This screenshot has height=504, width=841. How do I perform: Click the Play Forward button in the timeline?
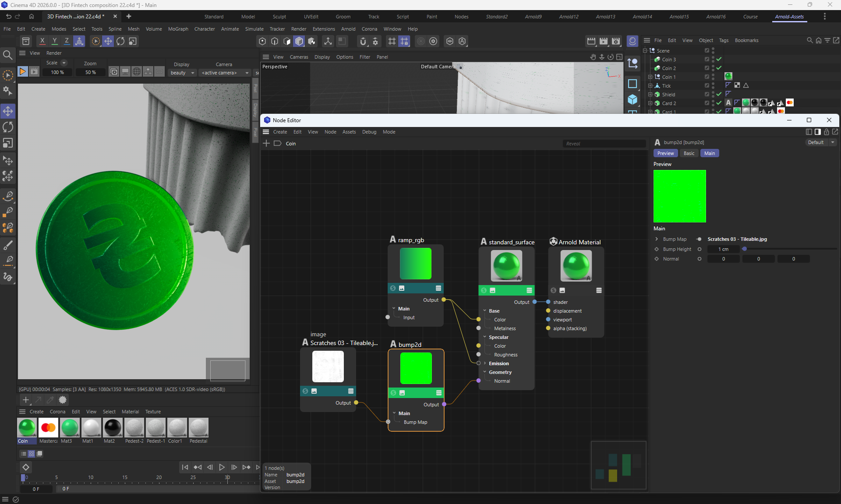222,467
